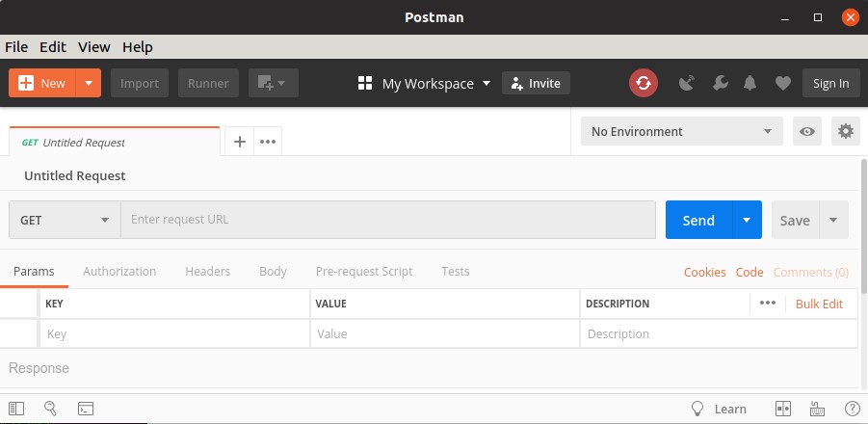Select the Params tab
The height and width of the screenshot is (424, 868).
[x=34, y=271]
